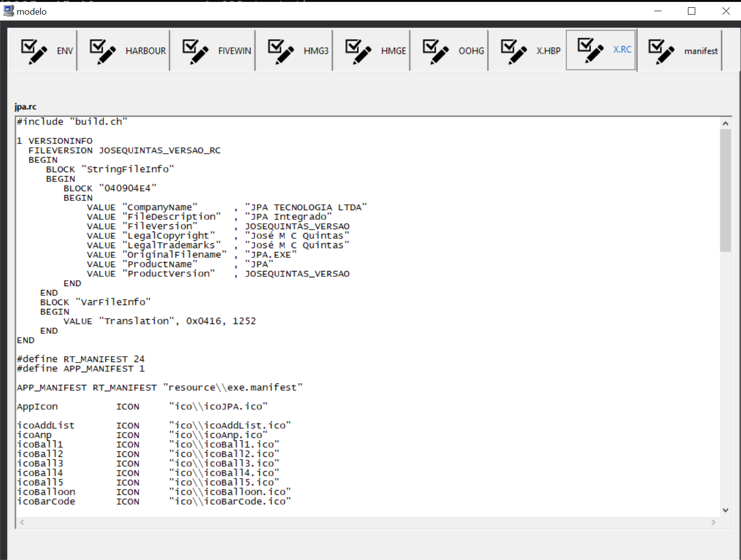Click the checklist icon beside X.HBP
Screen dimensions: 741x560
(x=514, y=51)
